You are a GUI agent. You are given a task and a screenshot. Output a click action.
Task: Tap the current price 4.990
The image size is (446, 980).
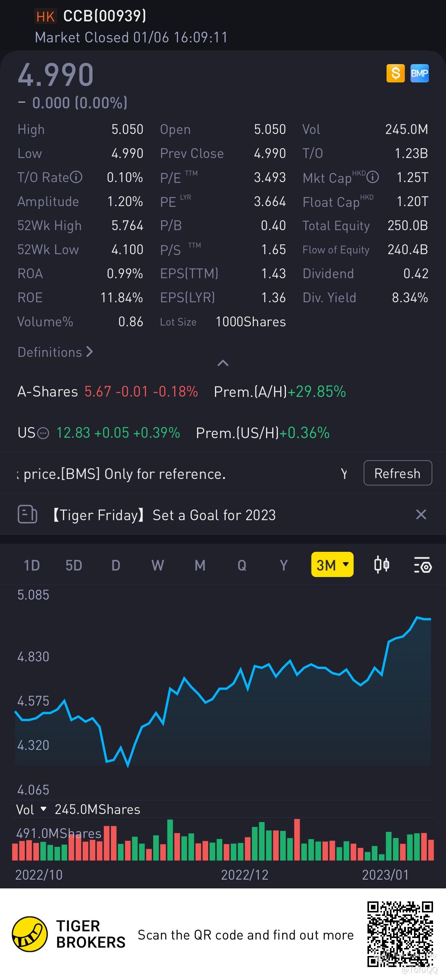56,74
